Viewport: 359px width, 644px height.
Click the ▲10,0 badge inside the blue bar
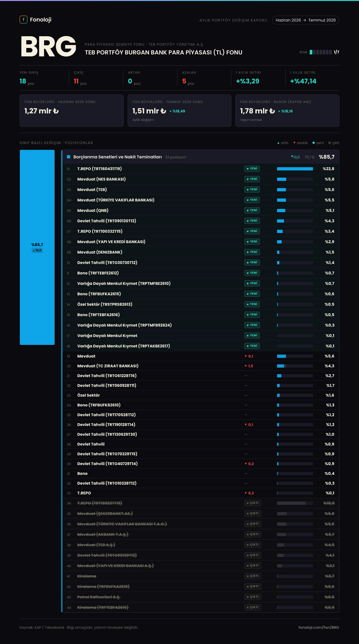37,250
